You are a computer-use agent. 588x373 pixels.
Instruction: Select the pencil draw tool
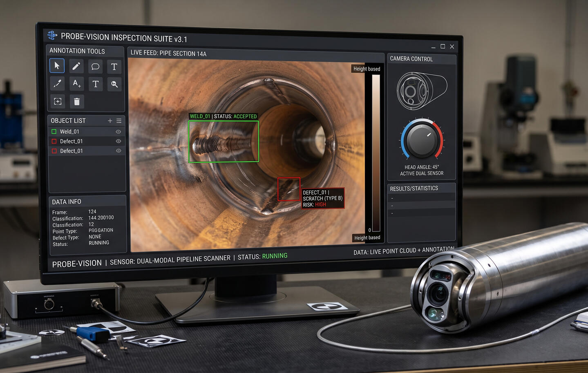(x=76, y=66)
